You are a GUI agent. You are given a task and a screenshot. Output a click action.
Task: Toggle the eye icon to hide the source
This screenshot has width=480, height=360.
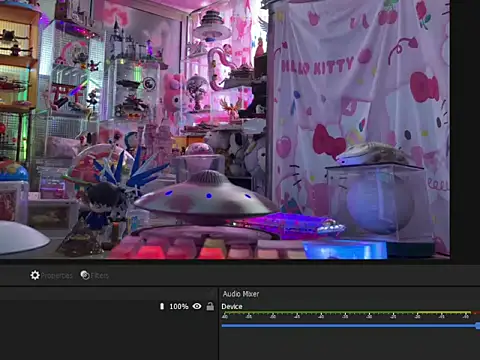coord(197,306)
